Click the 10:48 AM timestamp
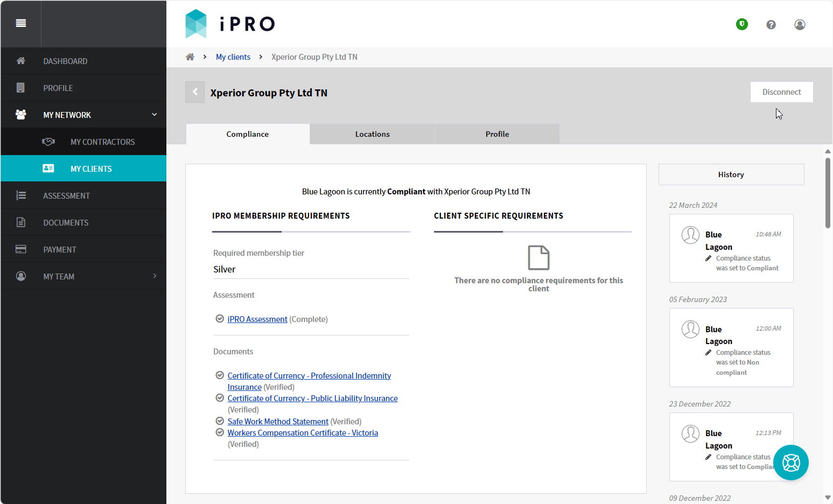The image size is (833, 504). (768, 234)
